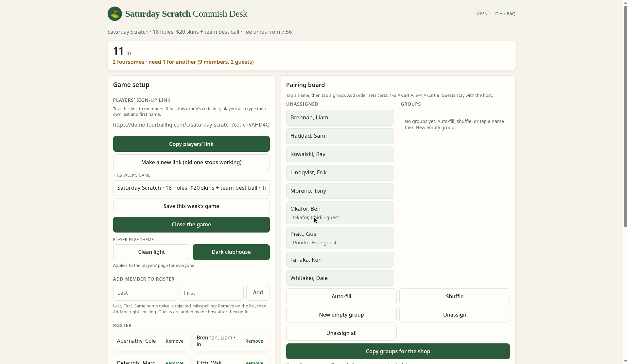The width and height of the screenshot is (628, 364).
Task: Create a New empty group
Action: point(341,315)
